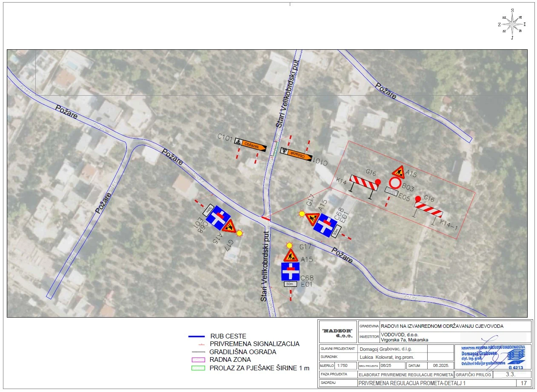Click the green PROLAZ ZA PJEŠAKE legend box

197,368
